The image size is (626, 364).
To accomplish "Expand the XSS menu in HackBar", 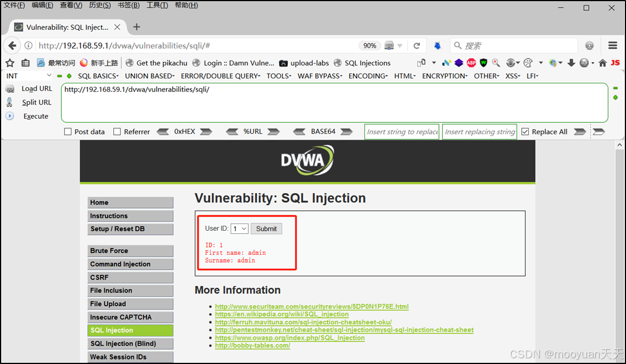I will (513, 76).
